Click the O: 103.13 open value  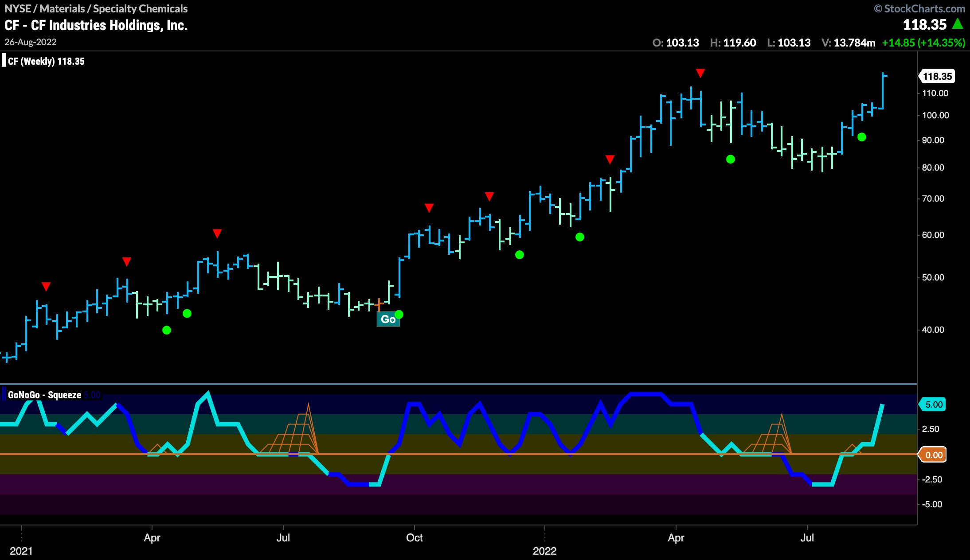tap(676, 43)
